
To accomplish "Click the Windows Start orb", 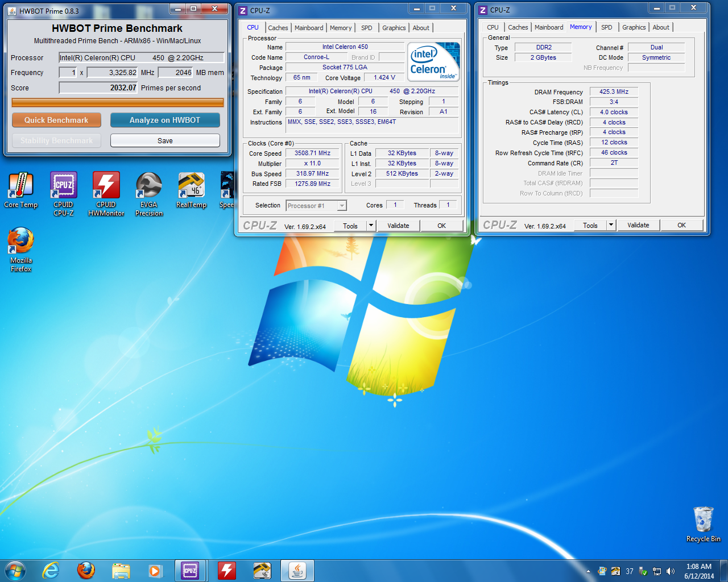I will [15, 570].
